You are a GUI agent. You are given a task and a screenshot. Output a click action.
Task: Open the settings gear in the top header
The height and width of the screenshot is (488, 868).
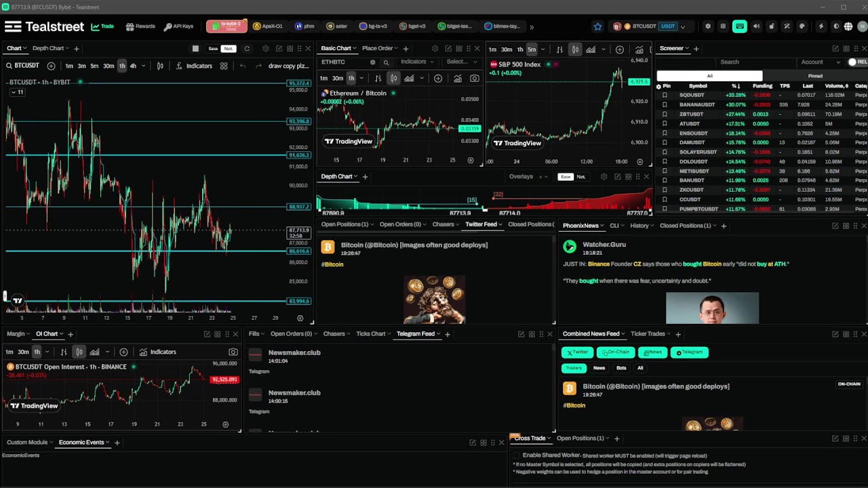[x=708, y=26]
